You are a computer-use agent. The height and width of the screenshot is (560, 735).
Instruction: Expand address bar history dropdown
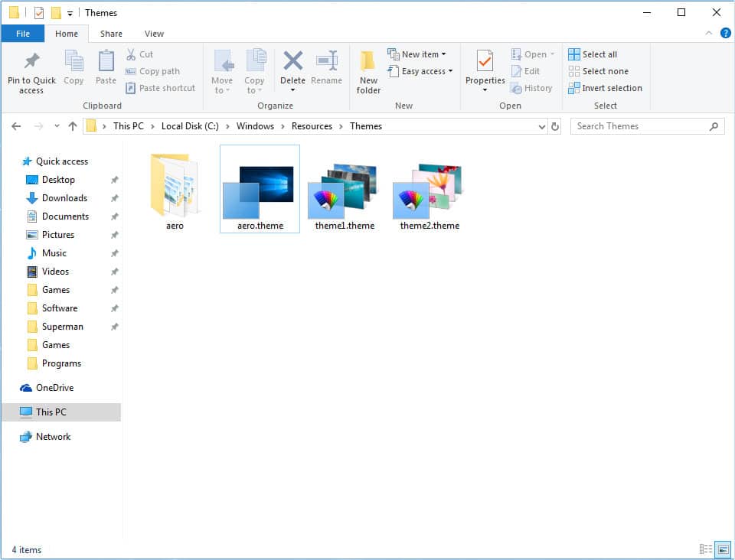click(x=542, y=126)
